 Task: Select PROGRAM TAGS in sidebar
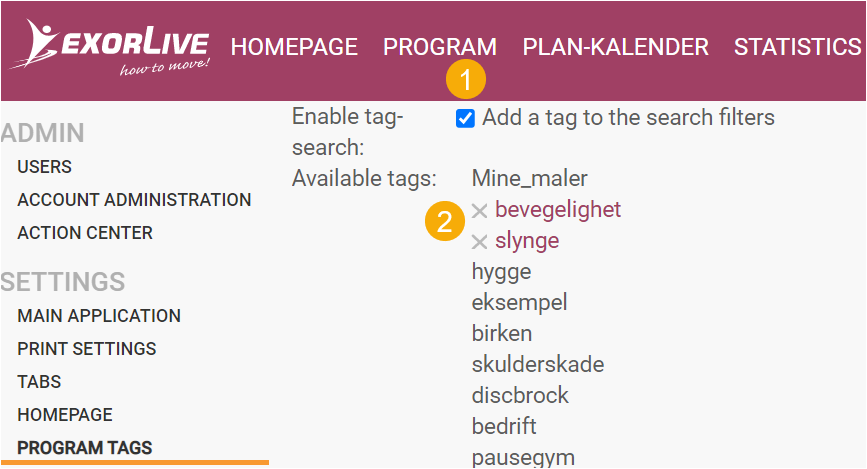click(x=85, y=448)
